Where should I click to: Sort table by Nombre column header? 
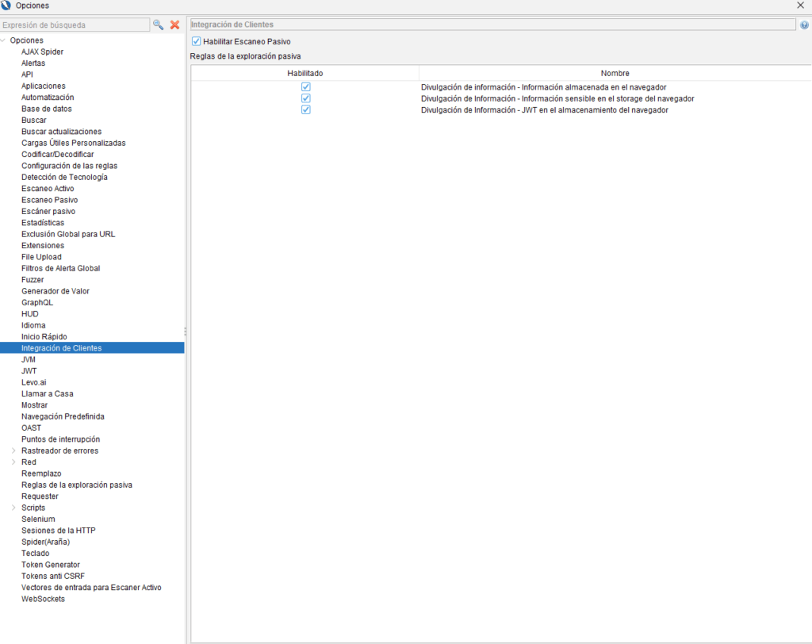[x=615, y=73]
